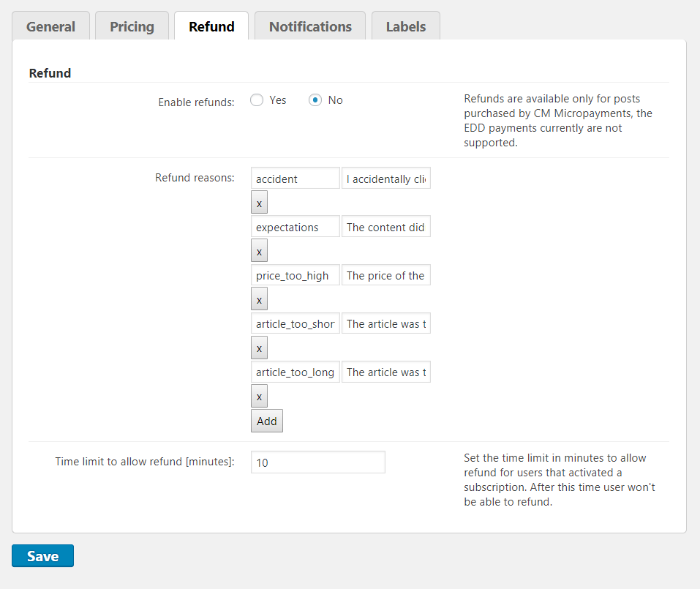Remove the accident refund reason
The height and width of the screenshot is (589, 700).
(x=259, y=202)
